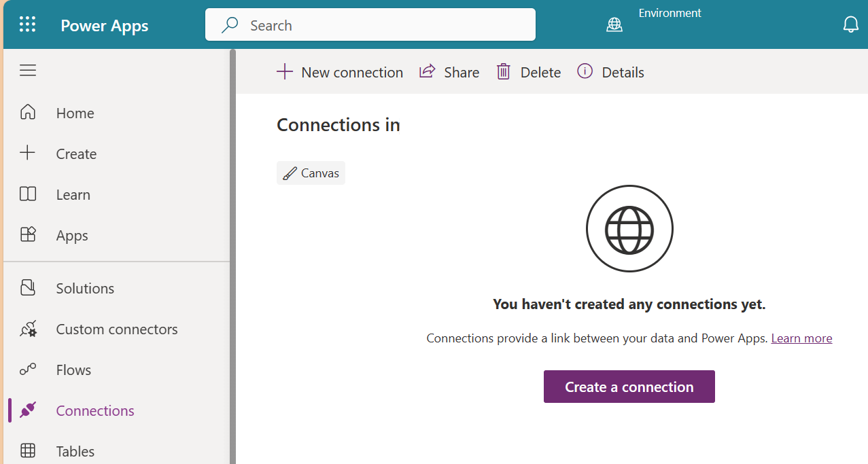Click the Custom connectors icon

(28, 329)
